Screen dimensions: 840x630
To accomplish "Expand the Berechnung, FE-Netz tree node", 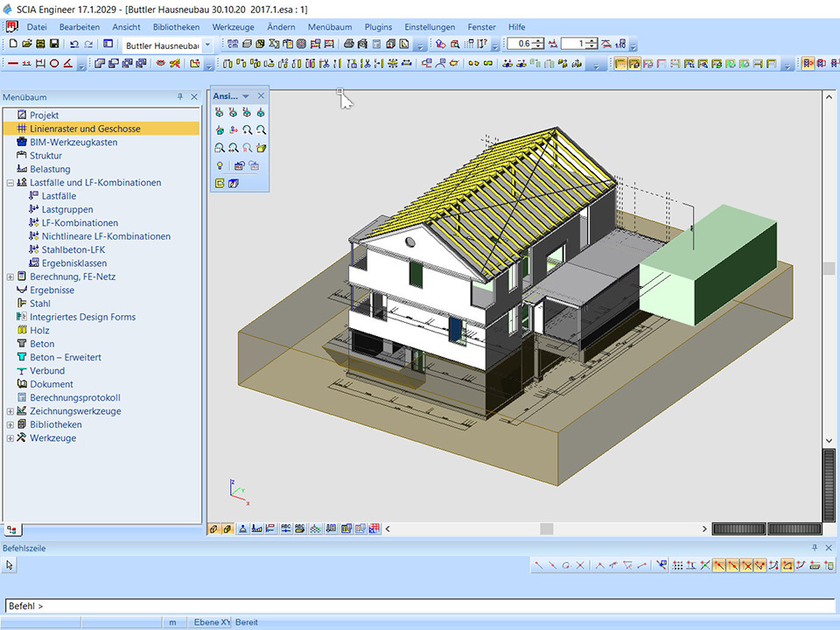I will [10, 276].
